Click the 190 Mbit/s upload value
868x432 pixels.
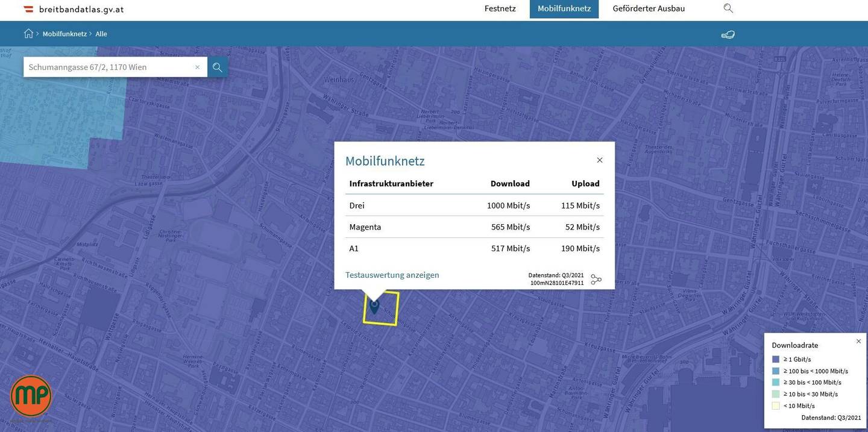pyautogui.click(x=580, y=248)
